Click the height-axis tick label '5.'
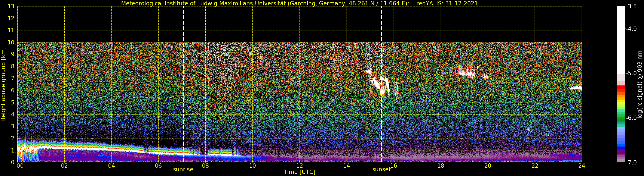Screen dimensions: 644x176 pyautogui.click(x=13, y=102)
